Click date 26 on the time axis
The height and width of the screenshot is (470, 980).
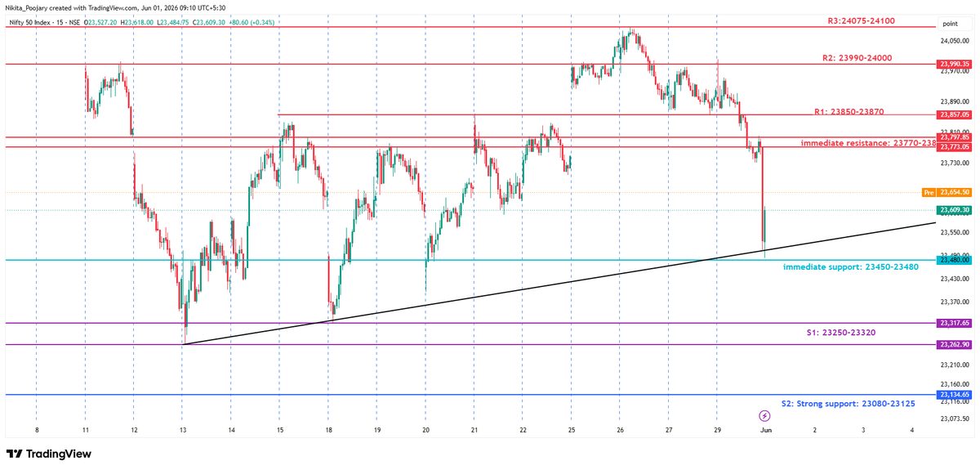tap(620, 429)
